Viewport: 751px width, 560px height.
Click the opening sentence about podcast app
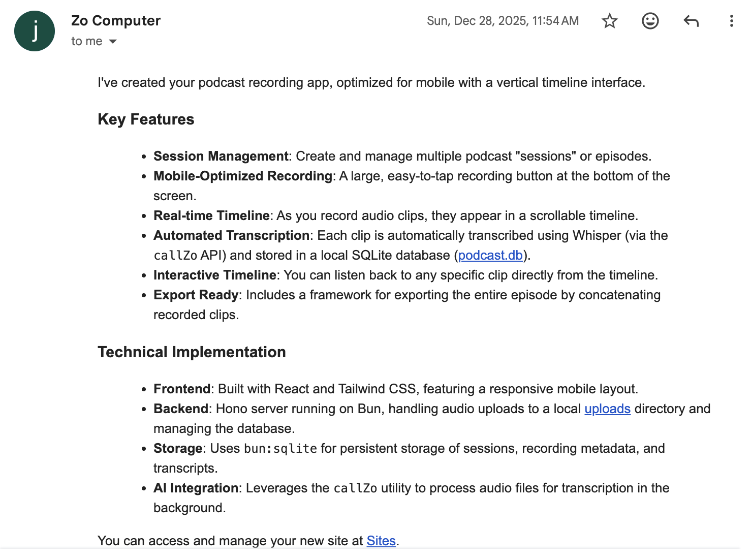click(x=371, y=82)
